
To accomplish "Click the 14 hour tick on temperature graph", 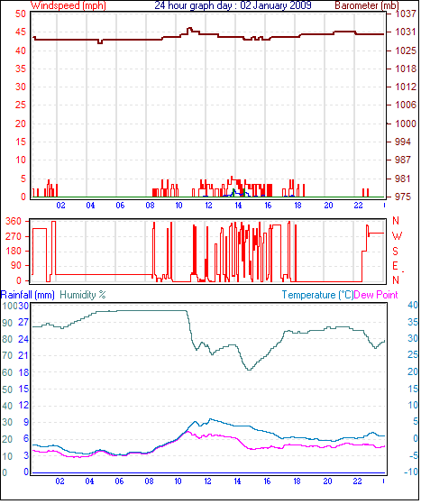I will (237, 481).
